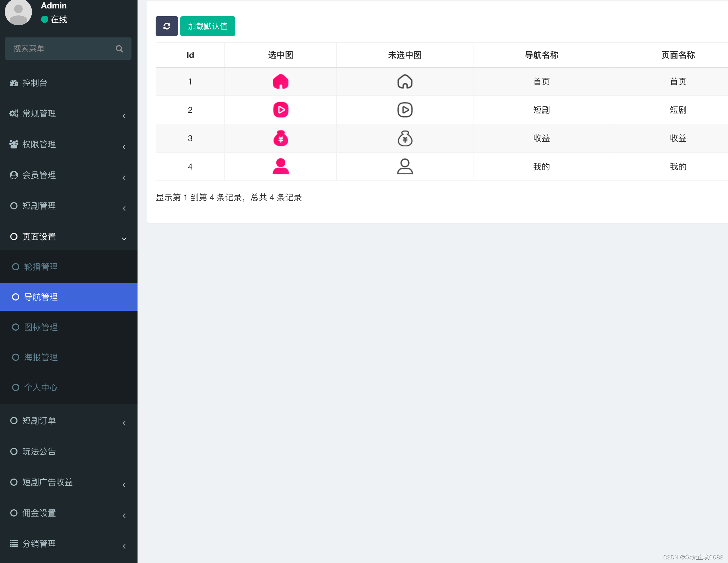Image resolution: width=728 pixels, height=563 pixels.
Task: Click the outlined money bag icon
Action: click(405, 138)
